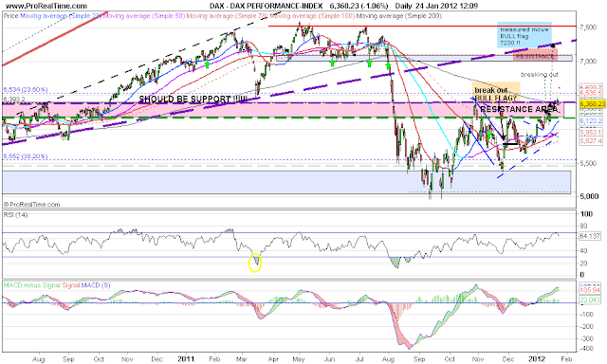Viewport: 607px width, 364px height.
Task: Select the MACD (9) legend label
Action: pyautogui.click(x=96, y=285)
